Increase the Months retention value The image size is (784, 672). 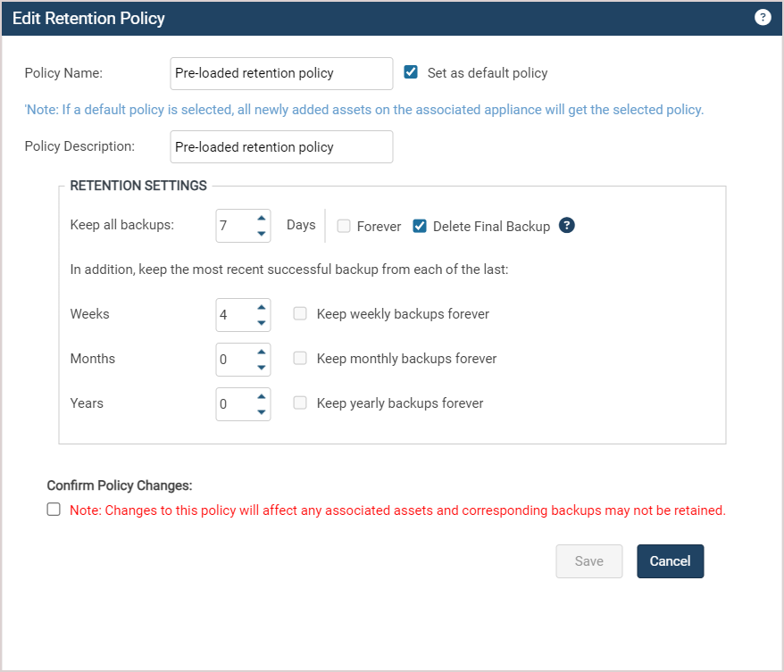[261, 352]
